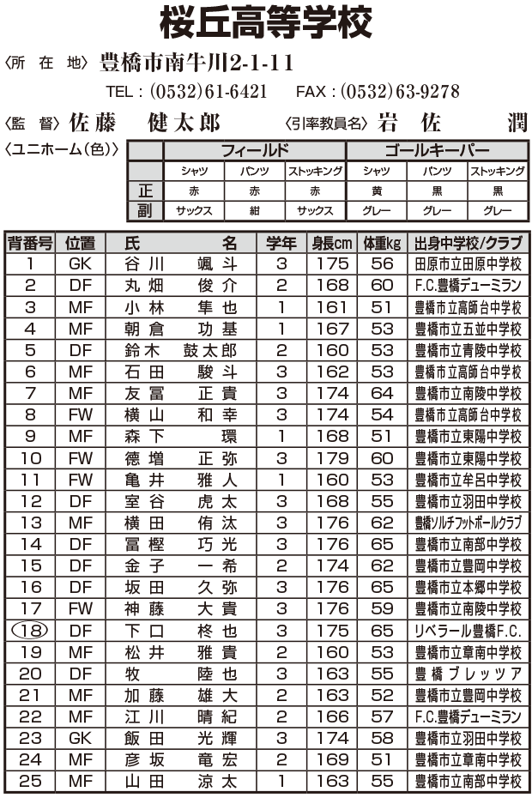
Task: Click the フィールド uniform header
Action: click(254, 151)
